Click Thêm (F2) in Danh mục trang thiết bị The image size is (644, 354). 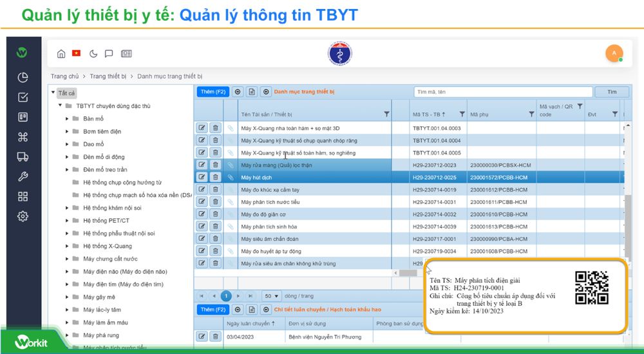coord(213,91)
